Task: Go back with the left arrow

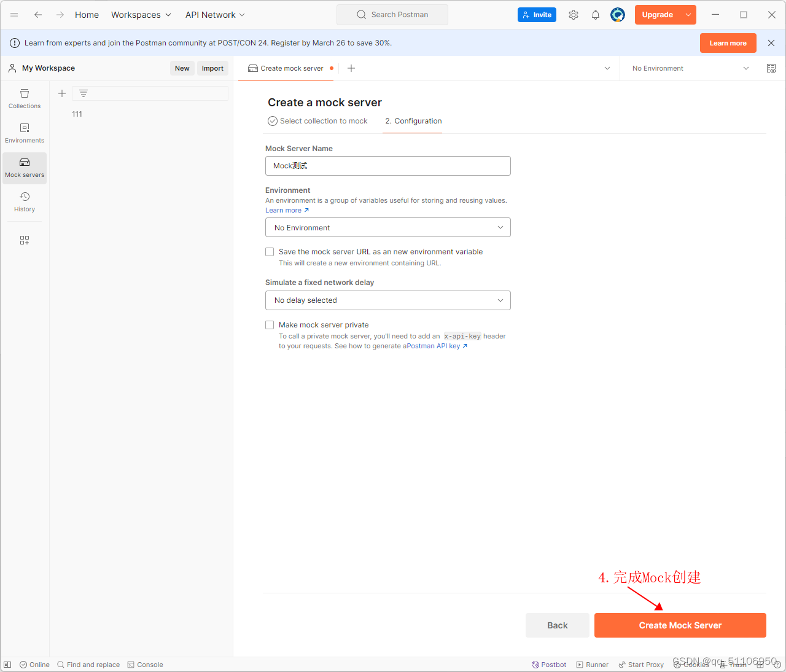Action: [x=38, y=15]
